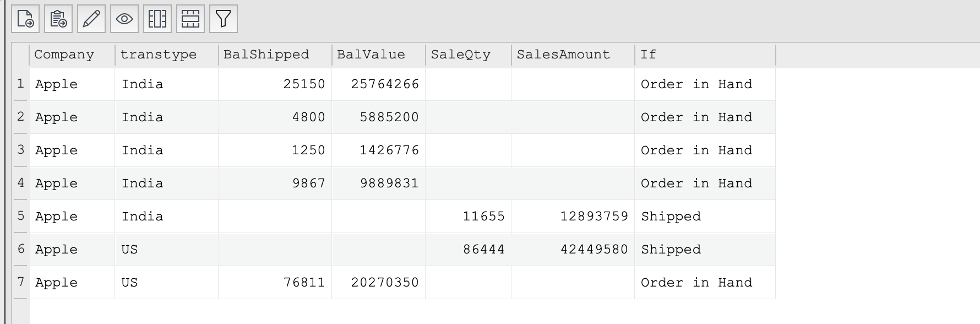Image resolution: width=980 pixels, height=324 pixels.
Task: Click the SalesAmount cell showing 42449580
Action: pos(573,250)
